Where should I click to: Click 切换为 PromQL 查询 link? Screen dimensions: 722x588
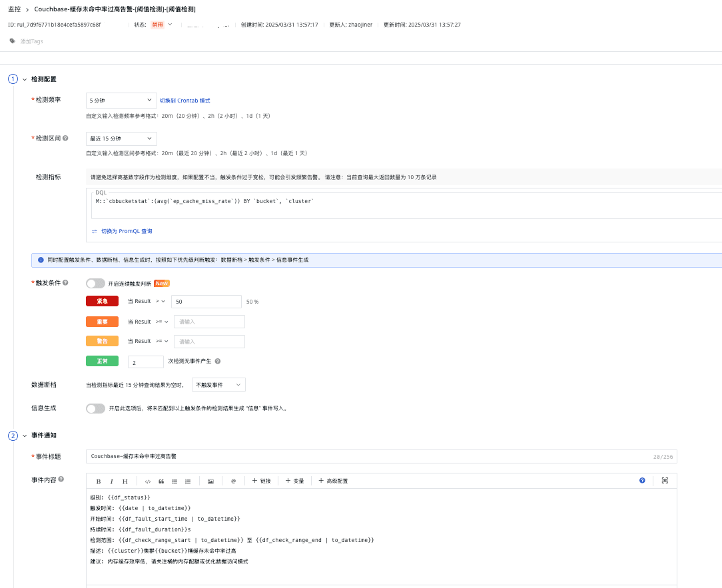pos(127,231)
